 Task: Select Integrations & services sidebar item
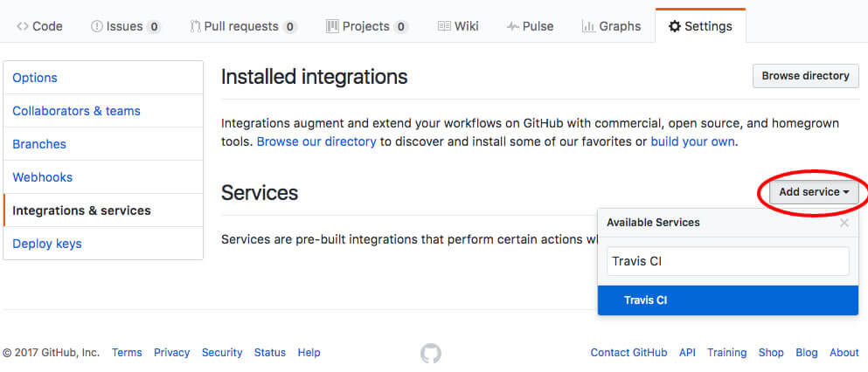[x=103, y=210]
